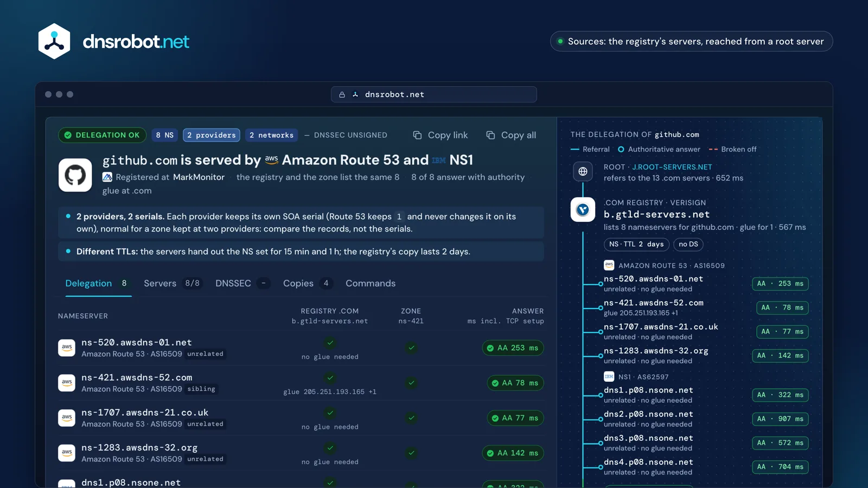This screenshot has height=488, width=868.
Task: Click the AA 77 ms badge in table
Action: coord(515,418)
